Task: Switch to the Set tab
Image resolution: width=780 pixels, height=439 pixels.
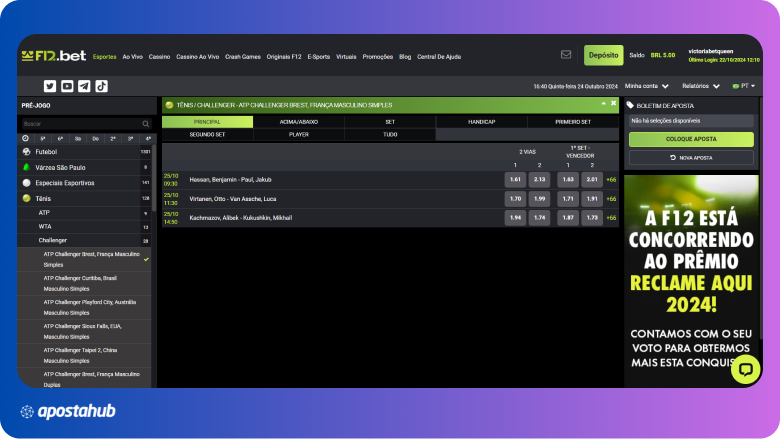Action: pos(390,122)
